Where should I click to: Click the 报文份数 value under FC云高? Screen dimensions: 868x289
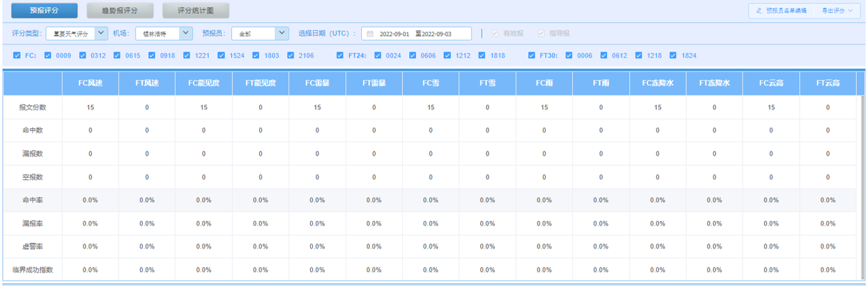click(771, 107)
